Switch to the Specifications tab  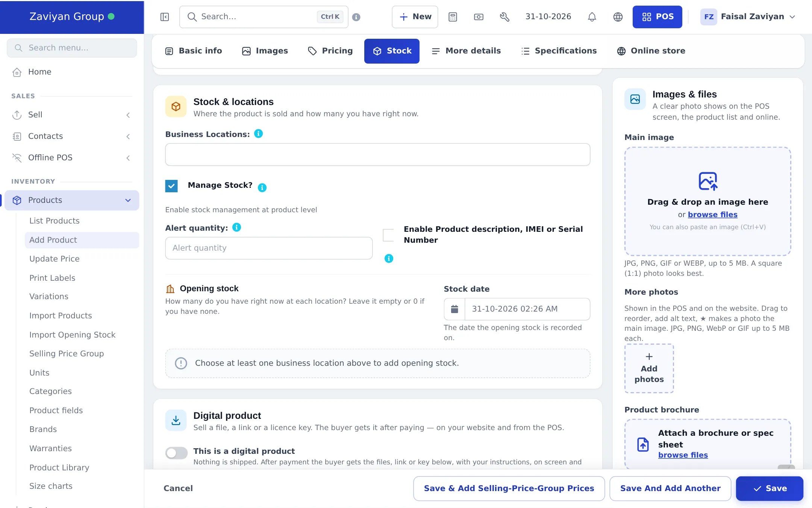tap(559, 51)
